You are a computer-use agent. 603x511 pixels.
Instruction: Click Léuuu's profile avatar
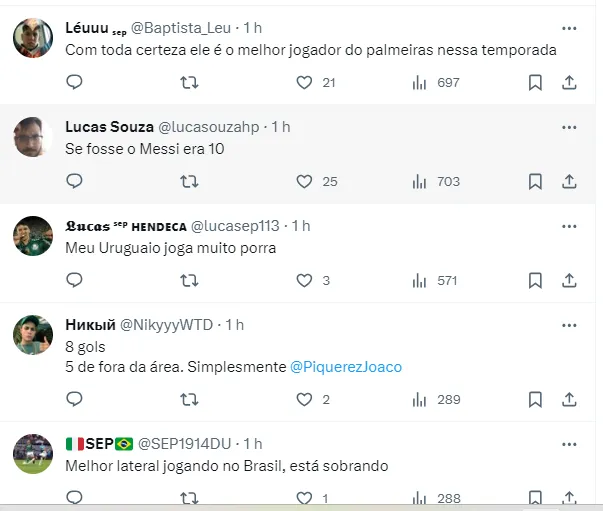click(x=33, y=38)
